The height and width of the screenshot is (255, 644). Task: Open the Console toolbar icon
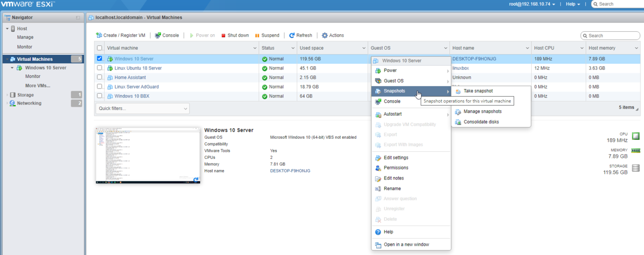[158, 35]
